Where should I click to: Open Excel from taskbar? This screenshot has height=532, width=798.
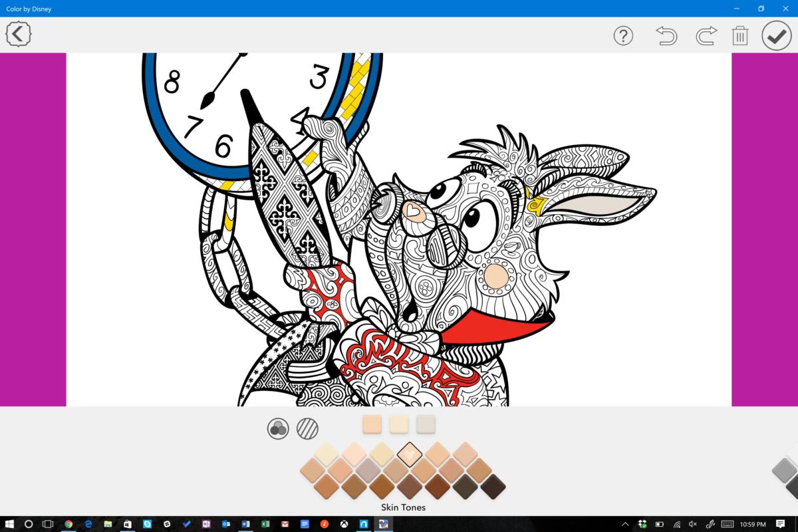[x=265, y=524]
